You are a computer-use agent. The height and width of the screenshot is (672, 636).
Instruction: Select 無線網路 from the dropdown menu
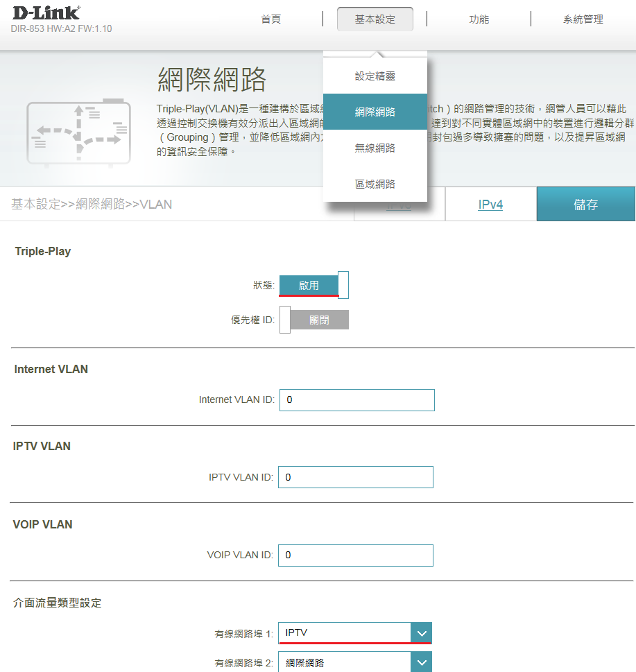[375, 148]
